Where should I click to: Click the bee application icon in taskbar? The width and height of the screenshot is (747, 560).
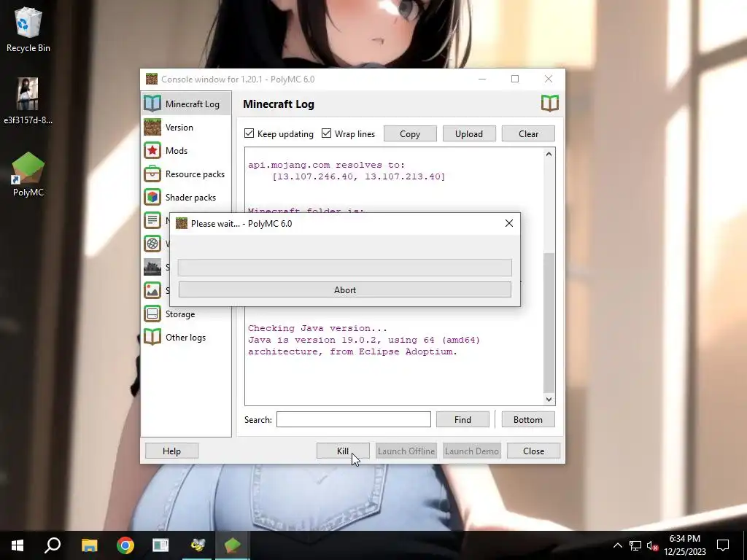[x=197, y=545]
